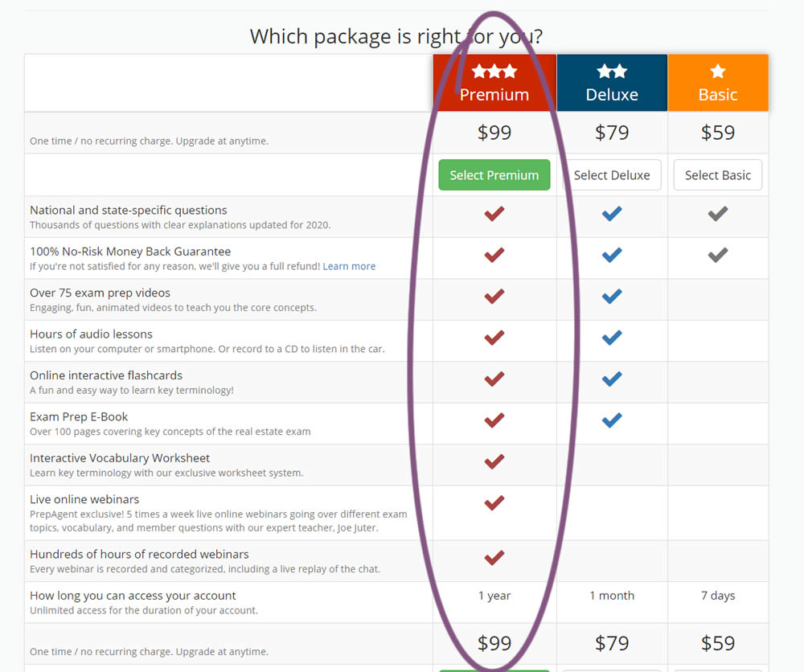The width and height of the screenshot is (804, 672).
Task: Click the Select Deluxe button
Action: coord(612,175)
